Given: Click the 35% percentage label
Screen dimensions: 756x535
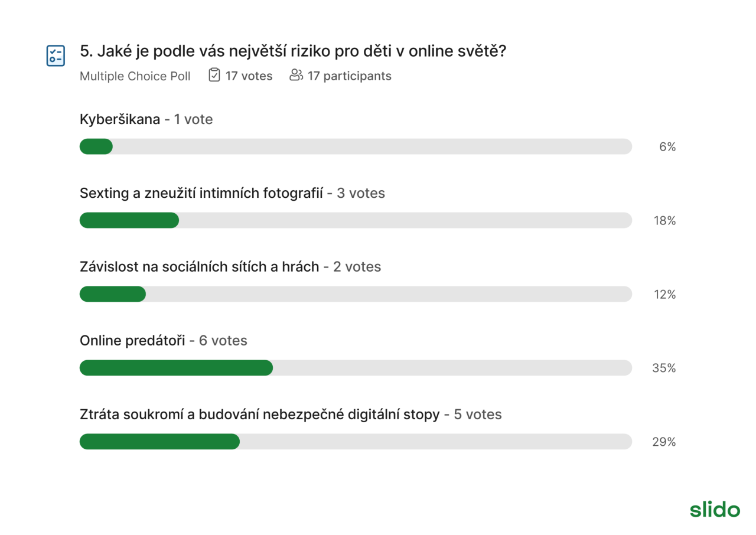Looking at the screenshot, I should tap(664, 368).
